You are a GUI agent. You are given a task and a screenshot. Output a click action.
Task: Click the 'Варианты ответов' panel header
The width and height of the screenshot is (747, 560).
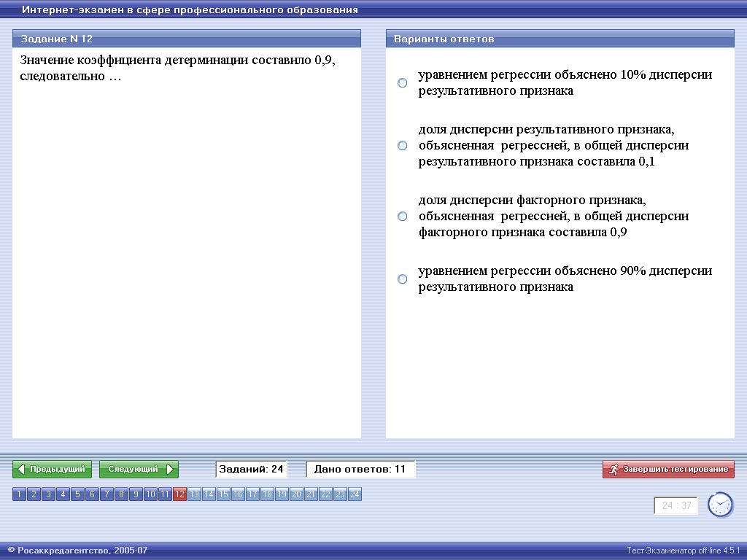(x=560, y=39)
